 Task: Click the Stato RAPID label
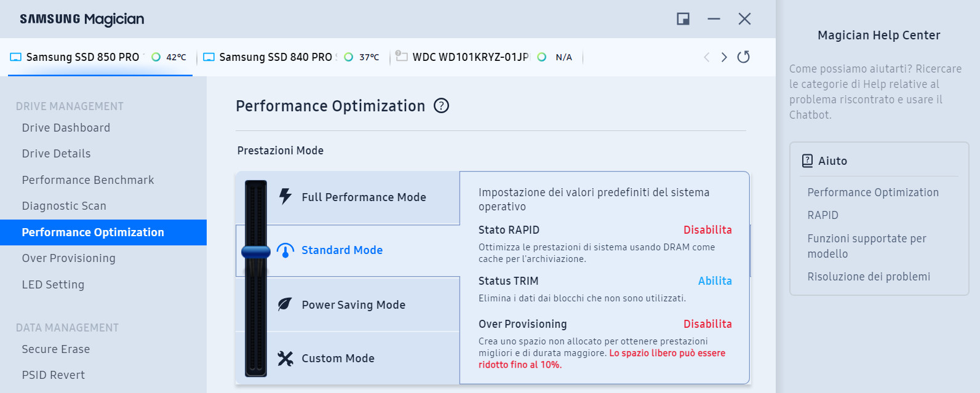pyautogui.click(x=509, y=230)
